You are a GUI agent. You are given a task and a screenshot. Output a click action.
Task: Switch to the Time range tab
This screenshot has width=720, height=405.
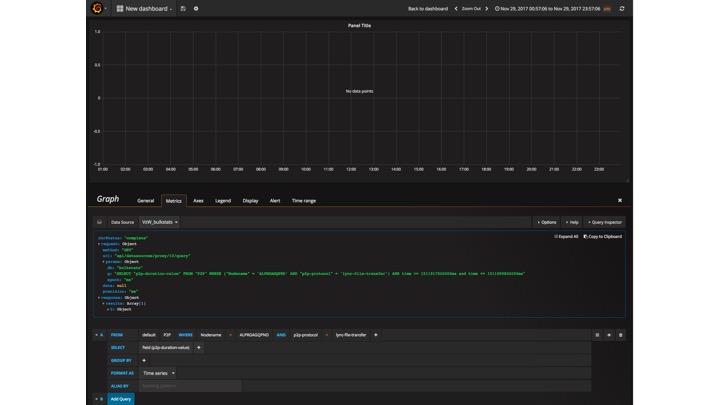[x=304, y=201]
